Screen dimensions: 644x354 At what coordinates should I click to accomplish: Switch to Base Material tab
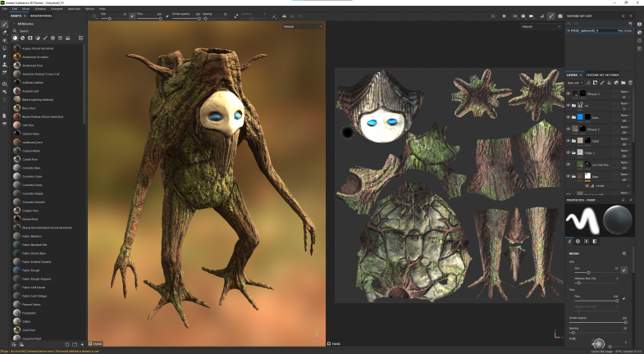point(41,16)
